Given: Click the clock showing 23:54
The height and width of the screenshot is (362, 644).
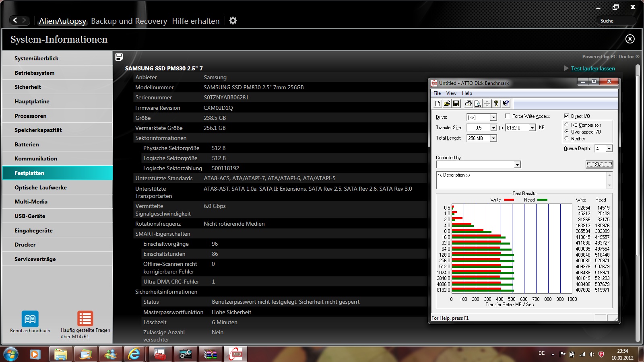Looking at the screenshot, I should tap(622, 351).
